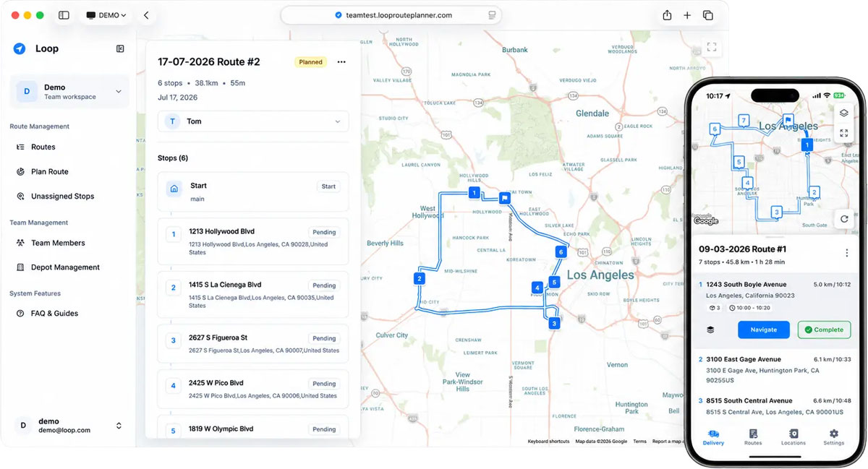The height and width of the screenshot is (469, 868).
Task: Select stop 1415 S La Cienega Blvd
Action: click(x=253, y=295)
